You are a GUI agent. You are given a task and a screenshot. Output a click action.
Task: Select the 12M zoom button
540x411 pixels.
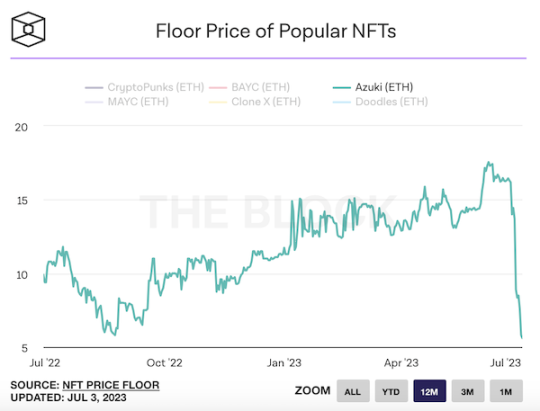[x=429, y=391]
